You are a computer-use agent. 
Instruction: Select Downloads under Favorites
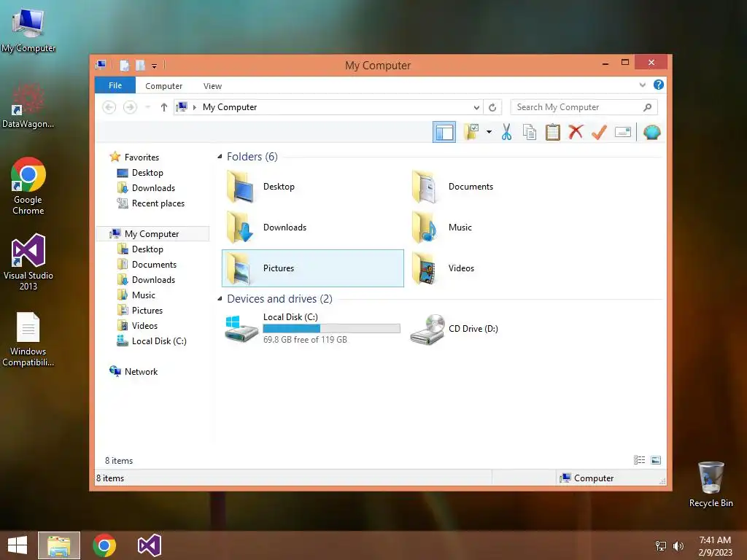153,187
